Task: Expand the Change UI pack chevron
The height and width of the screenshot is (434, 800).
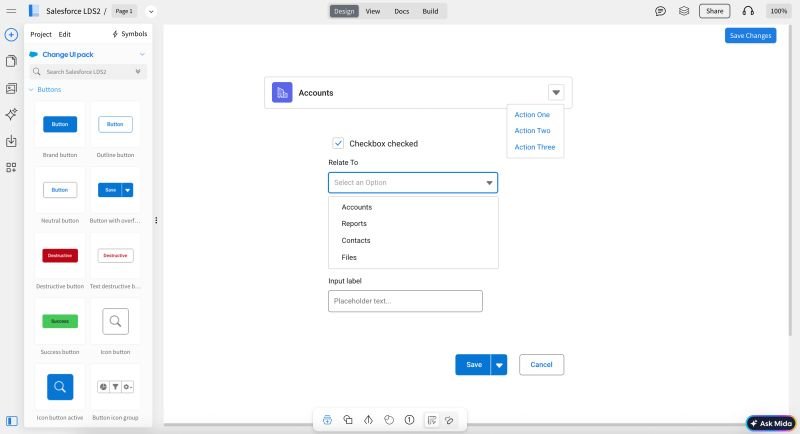Action: pos(142,55)
